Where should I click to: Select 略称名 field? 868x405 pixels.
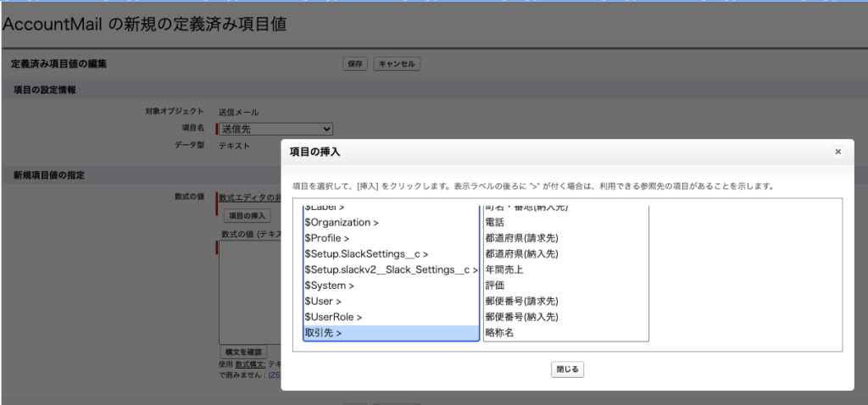coord(565,333)
